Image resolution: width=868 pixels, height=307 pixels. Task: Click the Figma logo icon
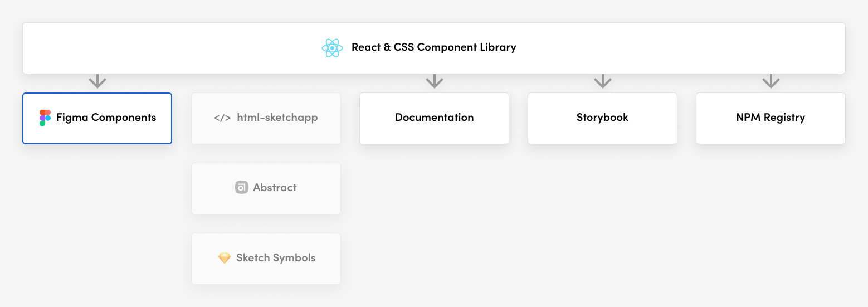coord(45,118)
